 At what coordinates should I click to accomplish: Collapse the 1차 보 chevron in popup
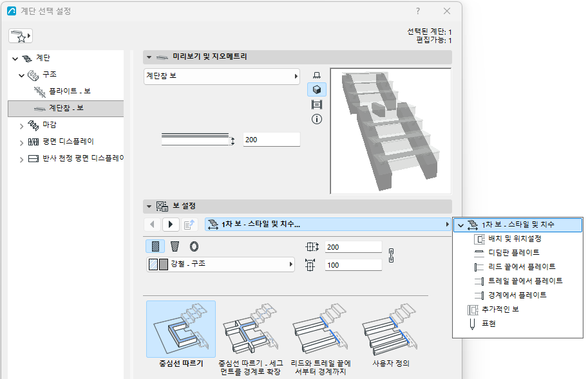pos(461,225)
